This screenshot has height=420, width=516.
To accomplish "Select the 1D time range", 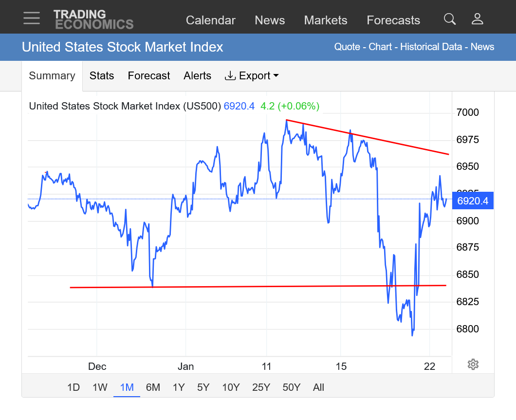I will (x=74, y=387).
